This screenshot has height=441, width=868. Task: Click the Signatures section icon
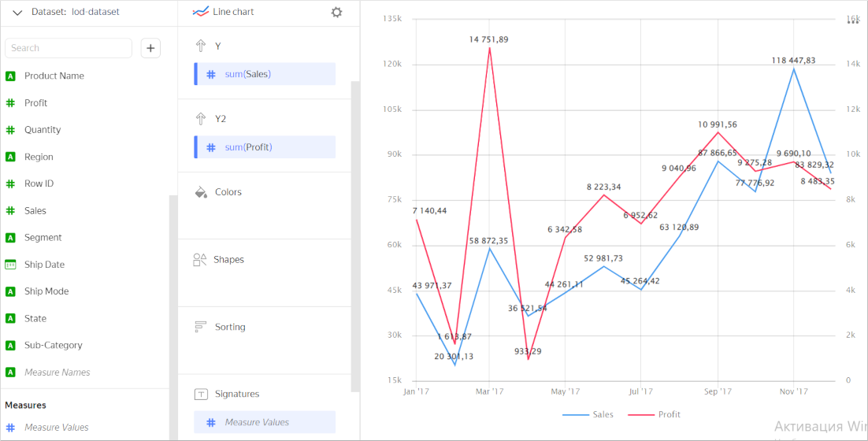click(x=200, y=394)
